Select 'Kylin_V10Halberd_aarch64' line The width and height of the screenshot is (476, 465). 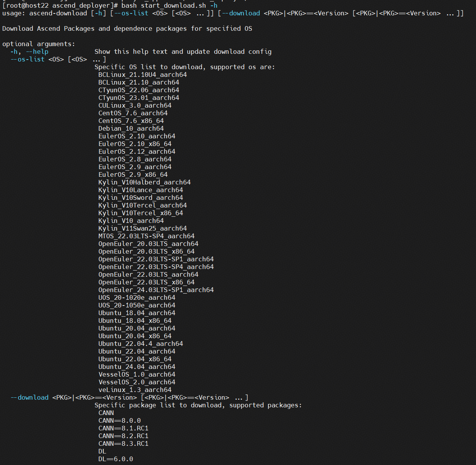(x=145, y=182)
